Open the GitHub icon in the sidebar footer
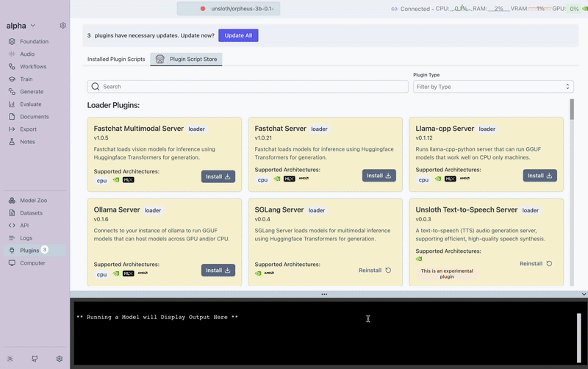Screen dimensions: 588x369 [x=35, y=359]
